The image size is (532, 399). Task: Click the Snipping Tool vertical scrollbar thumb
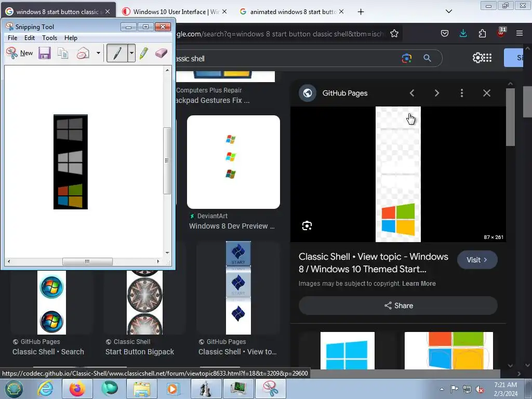coord(167,161)
